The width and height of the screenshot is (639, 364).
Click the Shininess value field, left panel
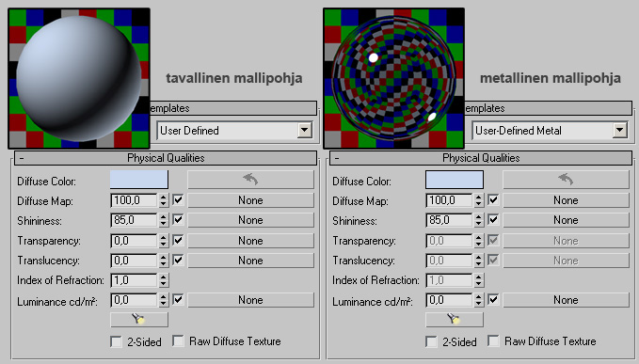134,220
